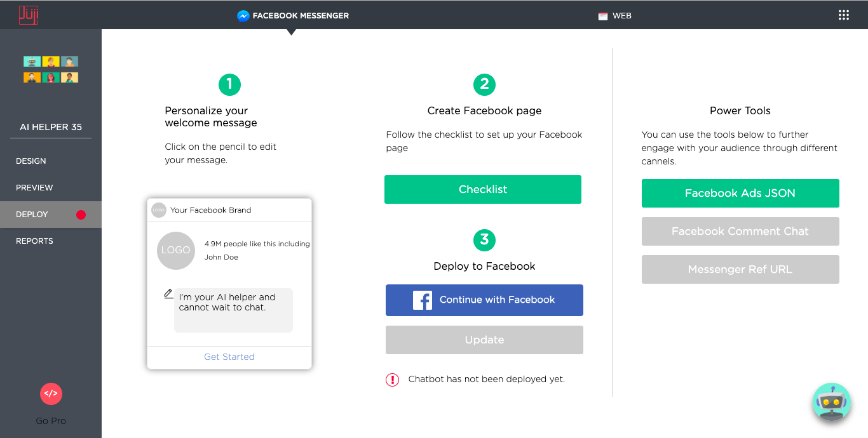
Task: Click the Get Started link
Action: click(229, 357)
